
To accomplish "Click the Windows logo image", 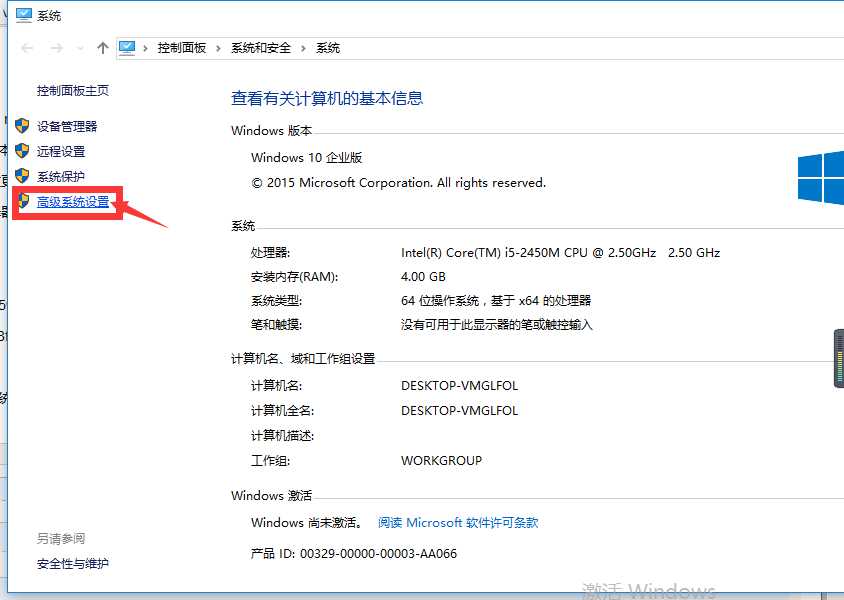I will point(820,178).
